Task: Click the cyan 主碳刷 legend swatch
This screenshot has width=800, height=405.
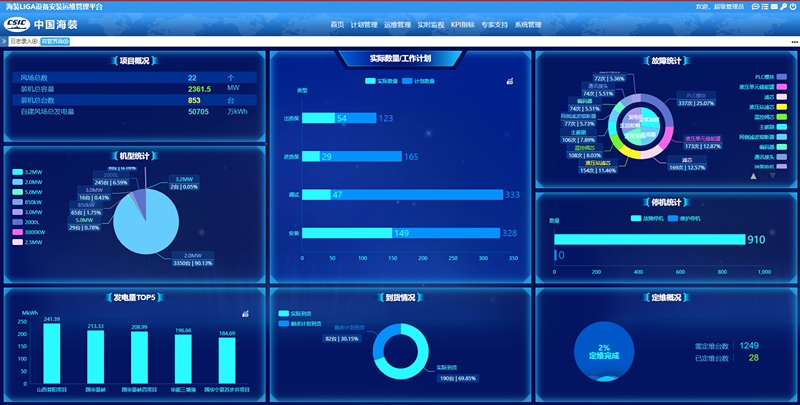Action: point(782,127)
